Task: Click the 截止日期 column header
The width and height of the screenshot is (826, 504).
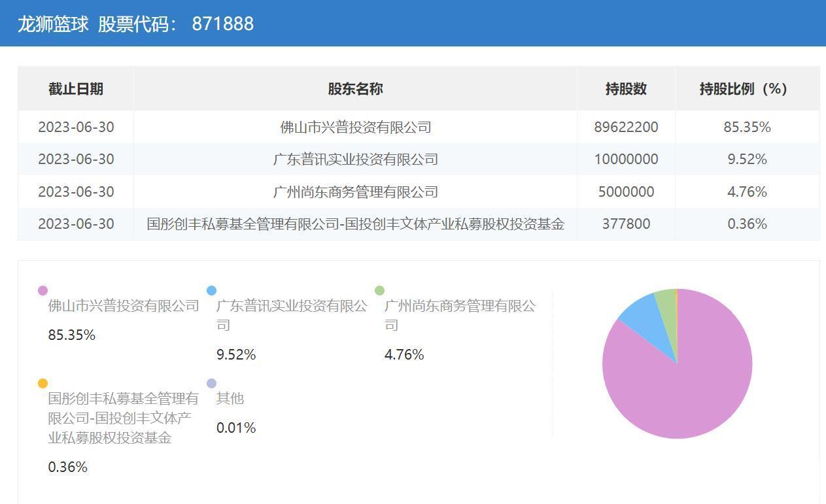Action: tap(76, 89)
